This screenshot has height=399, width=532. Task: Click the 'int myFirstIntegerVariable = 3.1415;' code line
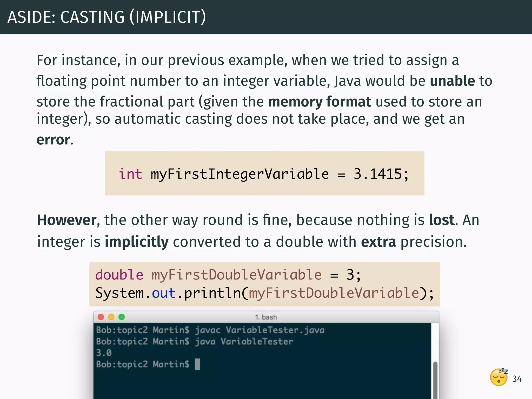click(x=264, y=174)
